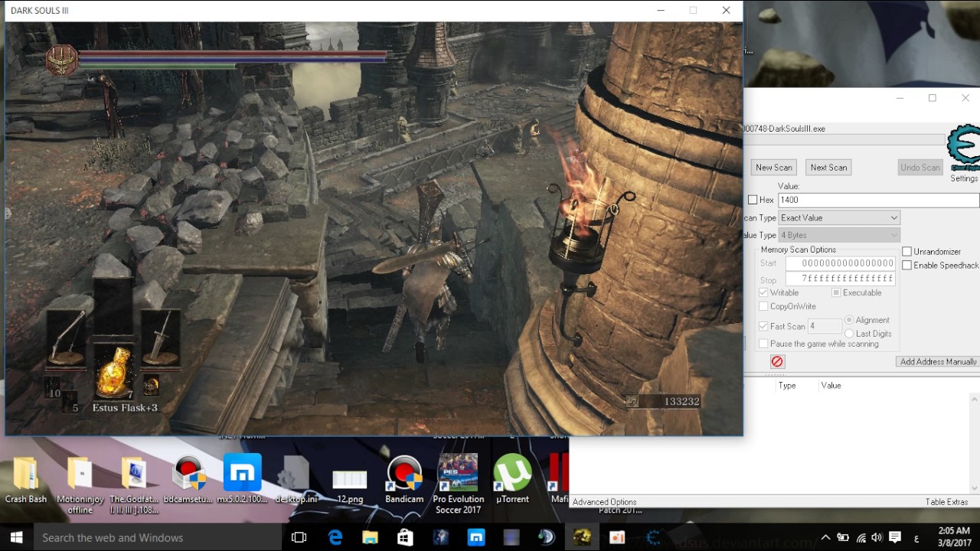Toggle the Fast Scan checkbox
This screenshot has width=980, height=551.
[x=763, y=326]
